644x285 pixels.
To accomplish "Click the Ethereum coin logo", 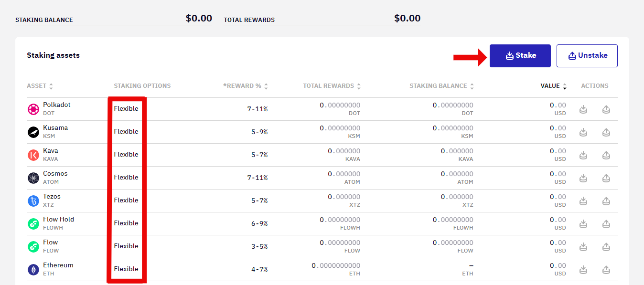I will [x=33, y=270].
